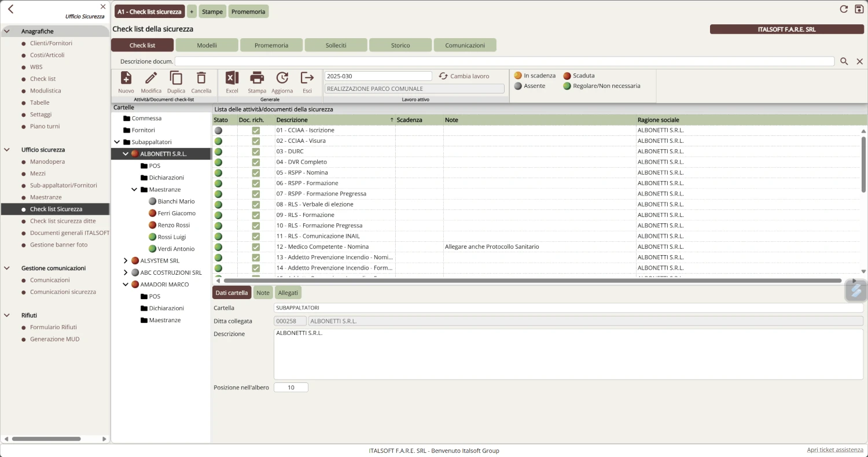
Task: Switch to the Solleciti tab
Action: 336,45
